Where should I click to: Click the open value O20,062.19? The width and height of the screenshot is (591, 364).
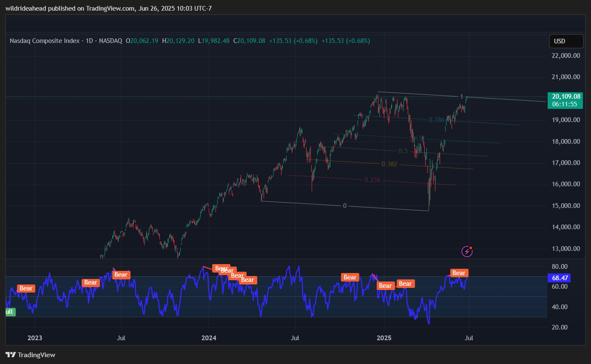142,41
